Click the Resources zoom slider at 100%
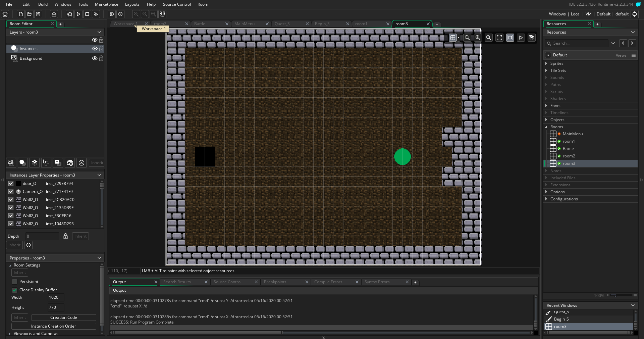The image size is (644, 339). (614, 295)
